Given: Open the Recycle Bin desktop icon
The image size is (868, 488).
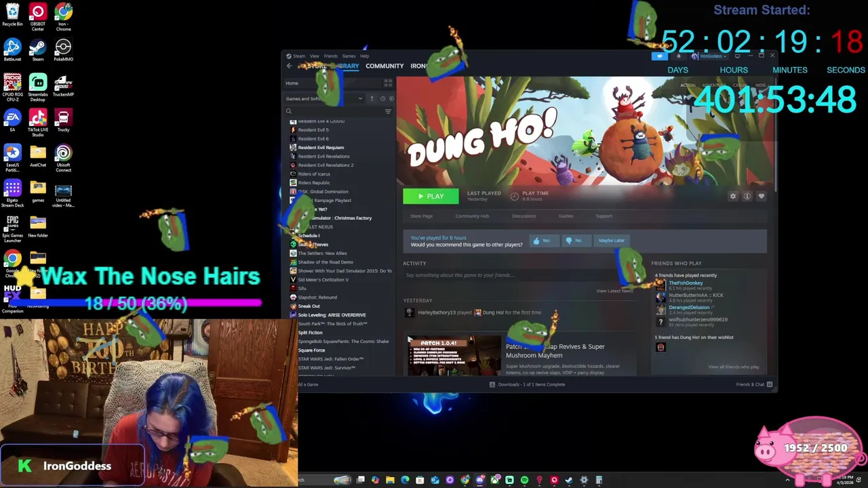Looking at the screenshot, I should (x=12, y=15).
